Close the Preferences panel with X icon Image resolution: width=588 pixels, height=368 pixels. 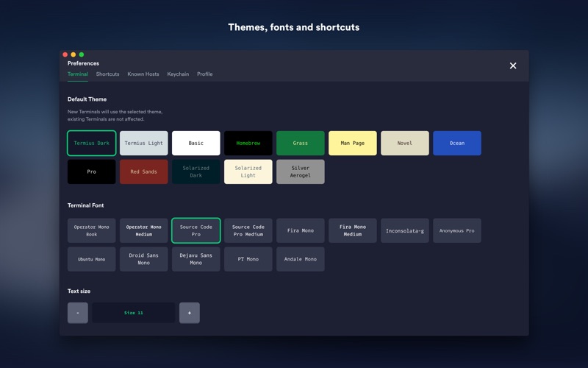(513, 66)
